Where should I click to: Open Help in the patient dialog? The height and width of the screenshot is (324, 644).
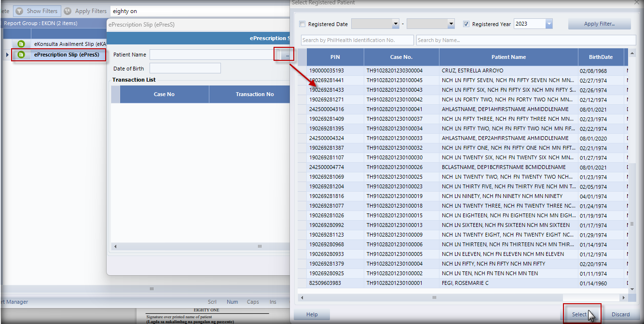coord(312,314)
